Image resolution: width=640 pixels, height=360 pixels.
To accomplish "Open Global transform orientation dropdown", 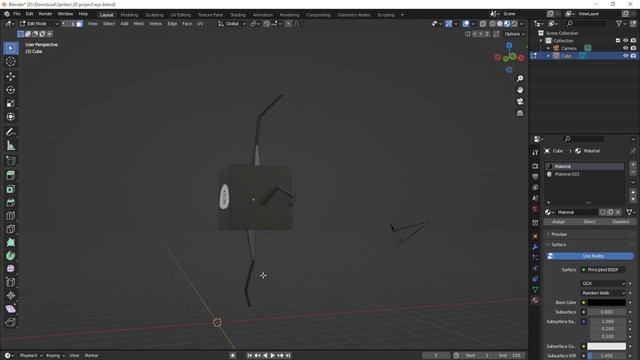I will [x=232, y=24].
